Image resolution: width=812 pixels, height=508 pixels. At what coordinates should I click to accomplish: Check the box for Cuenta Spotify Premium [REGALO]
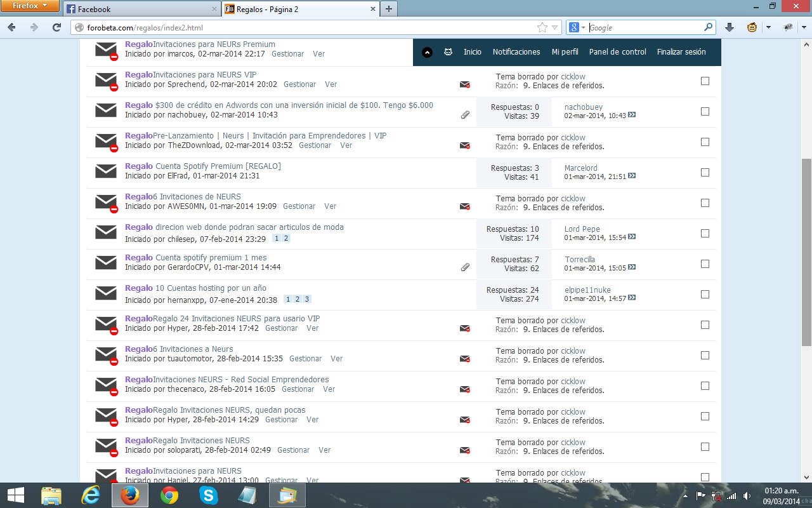(705, 173)
